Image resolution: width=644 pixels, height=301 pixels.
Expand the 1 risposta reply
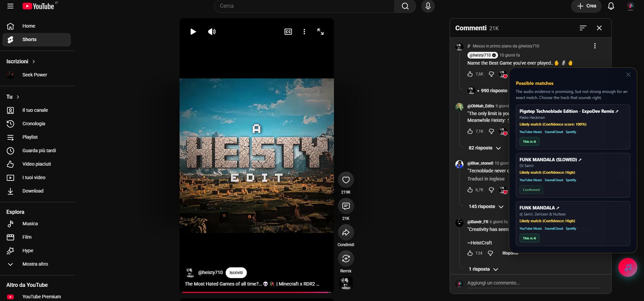point(483,269)
